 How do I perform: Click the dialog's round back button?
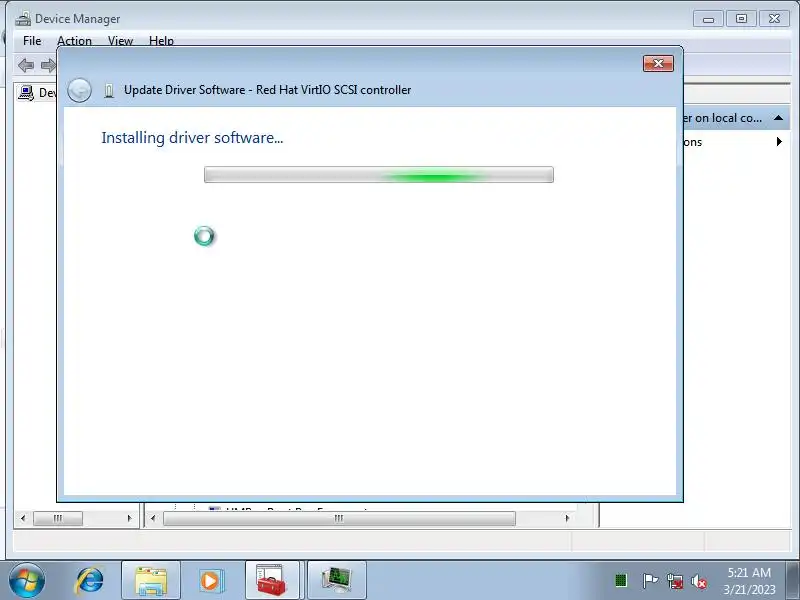pos(80,90)
